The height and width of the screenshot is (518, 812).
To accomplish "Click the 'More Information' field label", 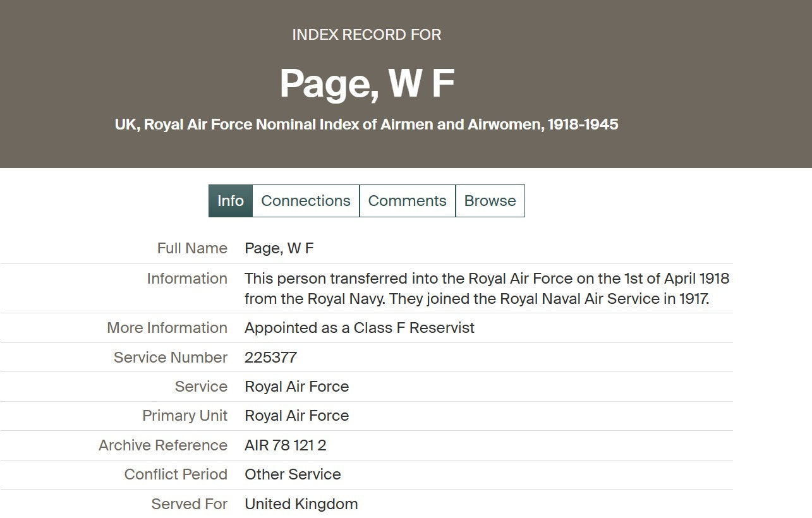I will coord(167,328).
